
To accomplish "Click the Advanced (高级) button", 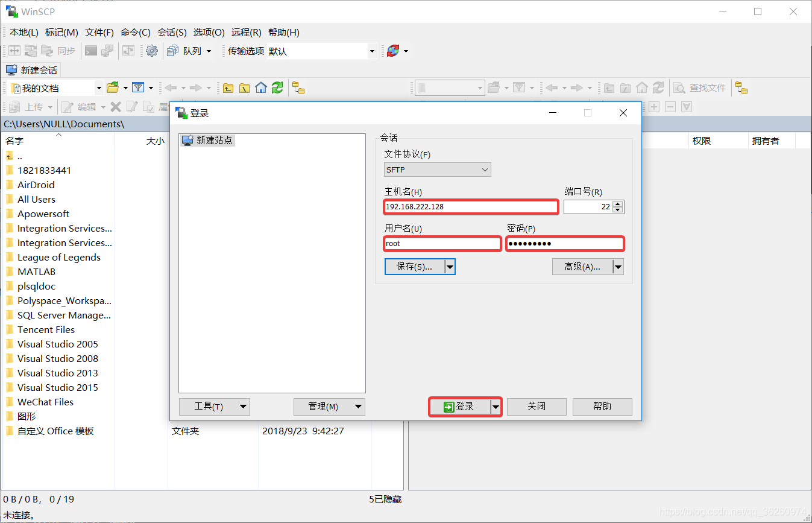I will point(582,267).
